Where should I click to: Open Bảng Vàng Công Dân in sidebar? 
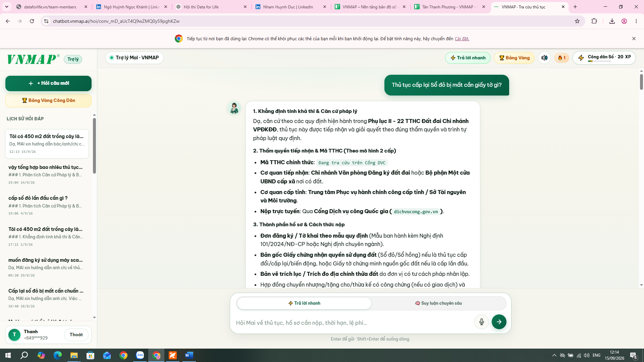click(x=48, y=101)
